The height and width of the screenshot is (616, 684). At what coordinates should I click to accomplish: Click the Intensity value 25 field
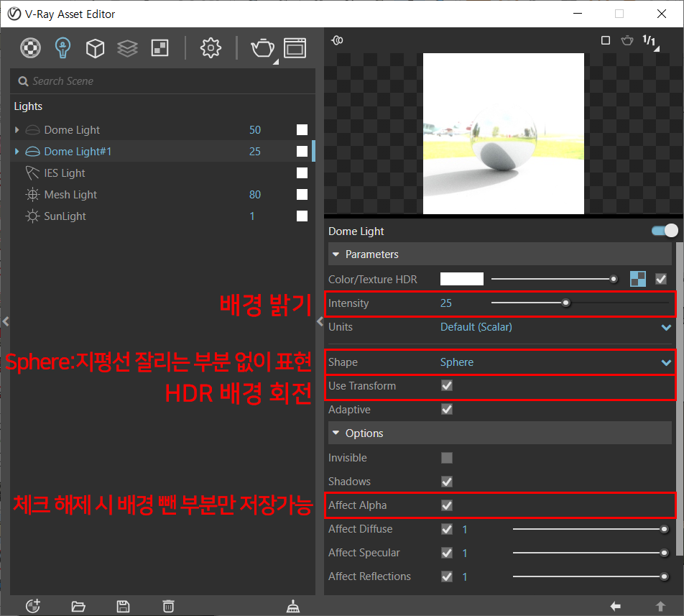pos(446,303)
